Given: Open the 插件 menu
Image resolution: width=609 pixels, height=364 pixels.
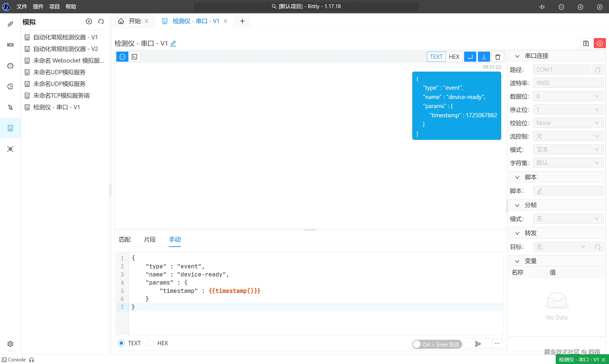Looking at the screenshot, I should [38, 7].
